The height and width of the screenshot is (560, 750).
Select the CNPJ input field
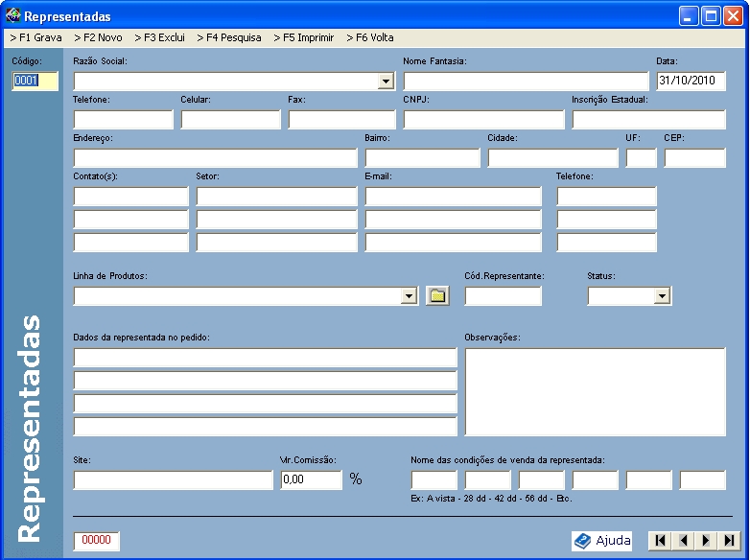(483, 120)
